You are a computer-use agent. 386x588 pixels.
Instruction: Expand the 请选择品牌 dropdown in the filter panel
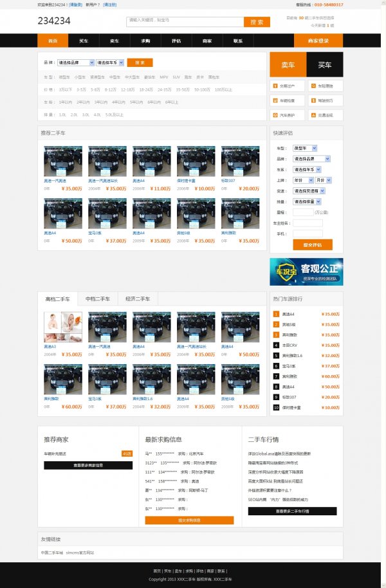(x=76, y=62)
